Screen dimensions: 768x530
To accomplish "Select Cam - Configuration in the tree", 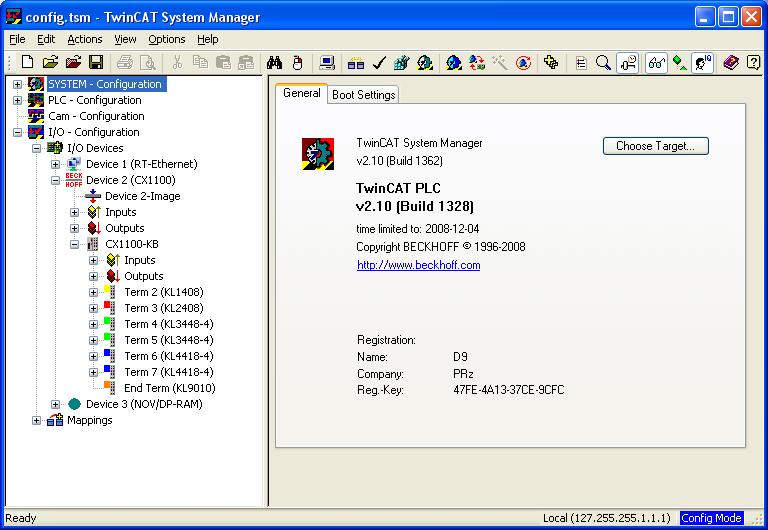I will coord(96,116).
